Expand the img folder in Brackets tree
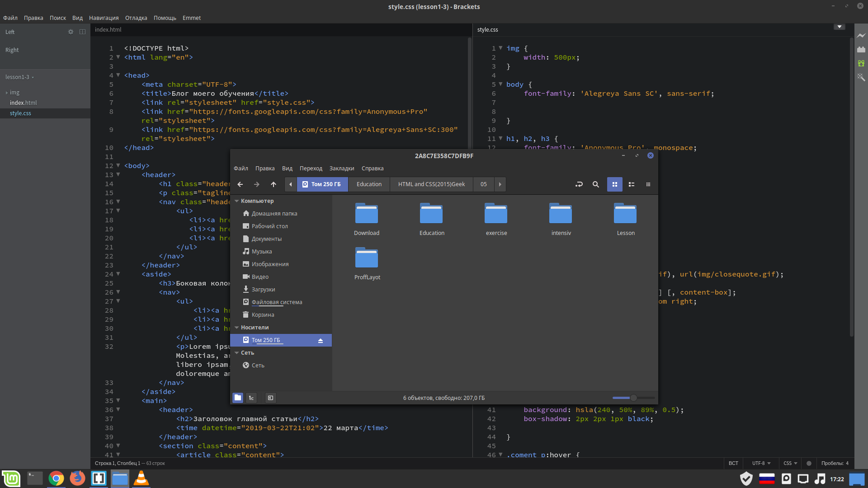Viewport: 868px width, 488px height. [x=7, y=93]
